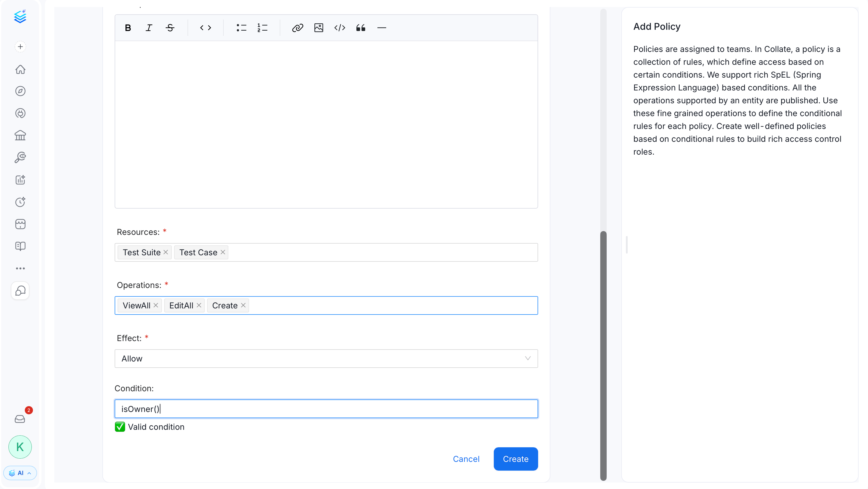Click the form vertical scrollbar thumb
This screenshot has height=489, width=868.
coord(603,356)
